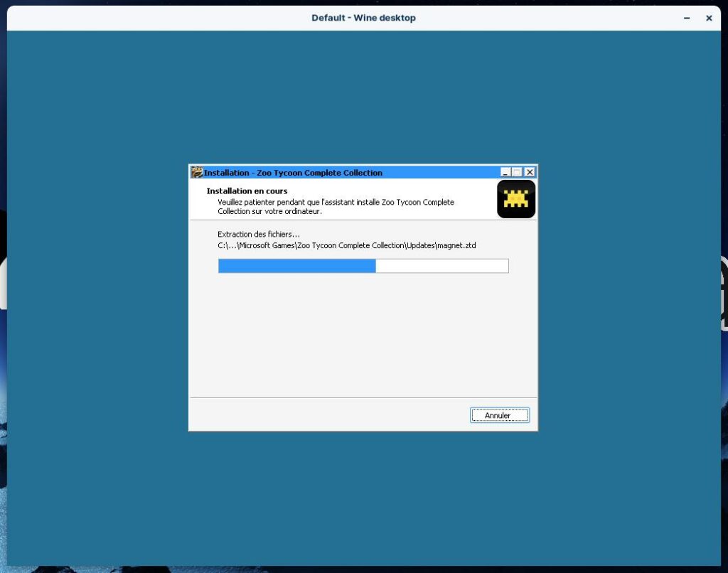Close the Default - Wine desktop window

[709, 18]
